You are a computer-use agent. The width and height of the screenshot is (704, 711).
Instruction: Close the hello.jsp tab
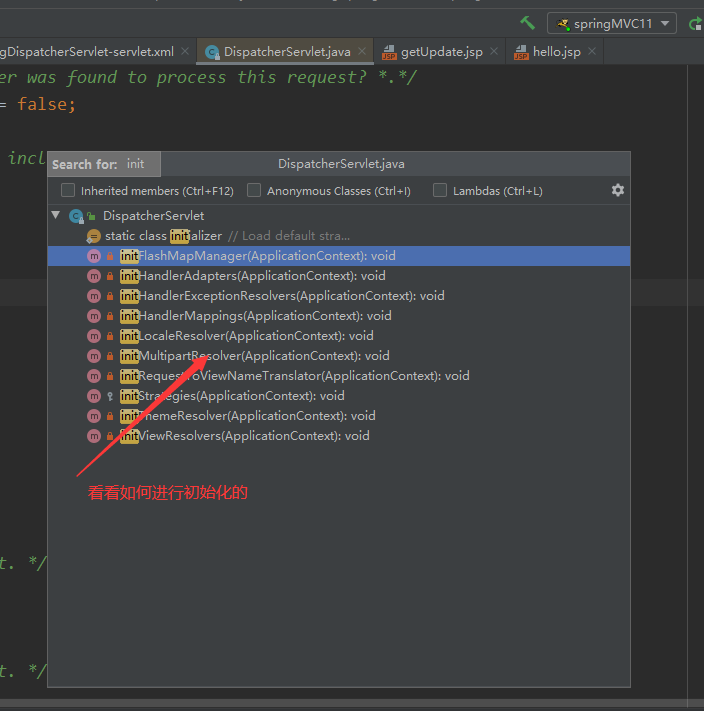[x=592, y=51]
